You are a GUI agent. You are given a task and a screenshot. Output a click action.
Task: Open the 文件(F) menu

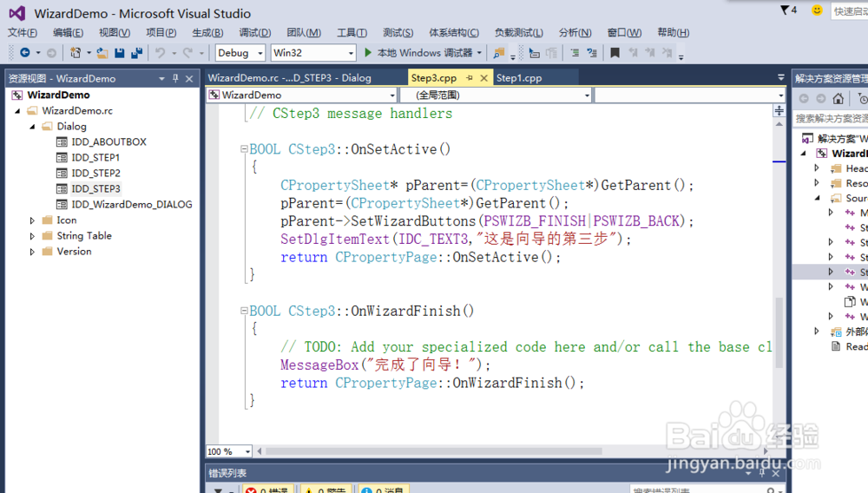click(23, 33)
